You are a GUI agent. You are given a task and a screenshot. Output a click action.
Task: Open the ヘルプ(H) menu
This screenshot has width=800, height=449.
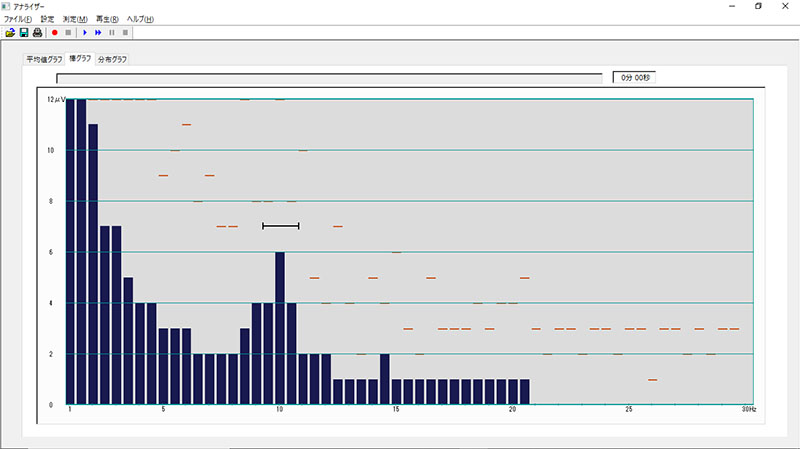pos(140,19)
